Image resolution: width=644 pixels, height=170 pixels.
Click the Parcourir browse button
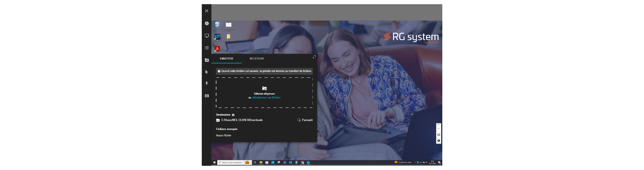point(305,120)
